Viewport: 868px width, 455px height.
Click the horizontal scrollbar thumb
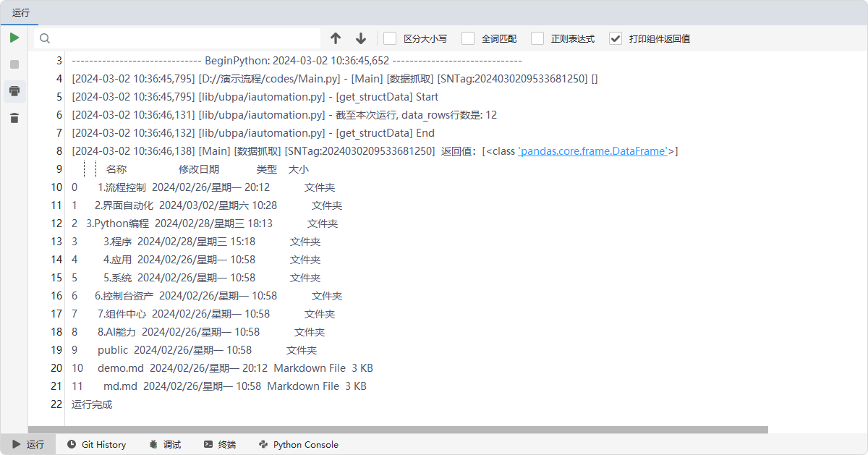[398, 430]
